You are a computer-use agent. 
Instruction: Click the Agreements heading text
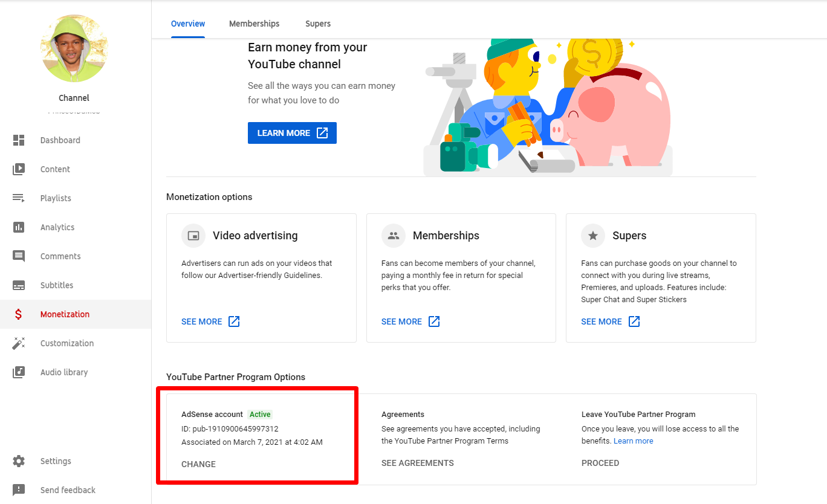click(403, 415)
